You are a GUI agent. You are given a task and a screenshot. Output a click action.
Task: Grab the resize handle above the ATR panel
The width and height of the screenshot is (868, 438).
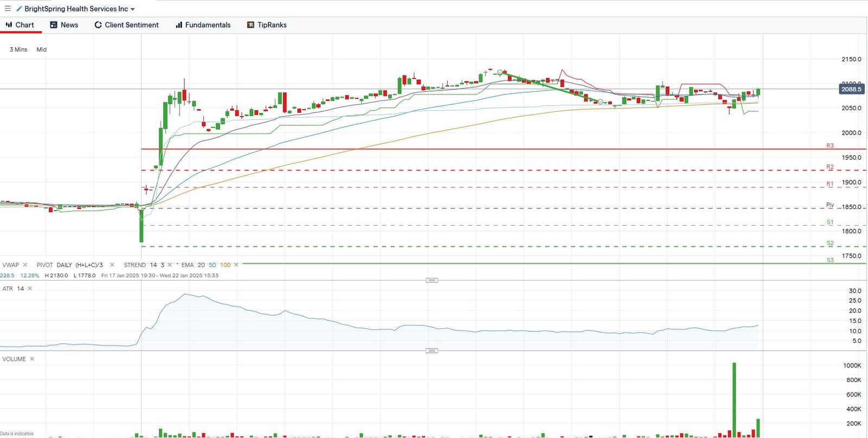click(432, 280)
